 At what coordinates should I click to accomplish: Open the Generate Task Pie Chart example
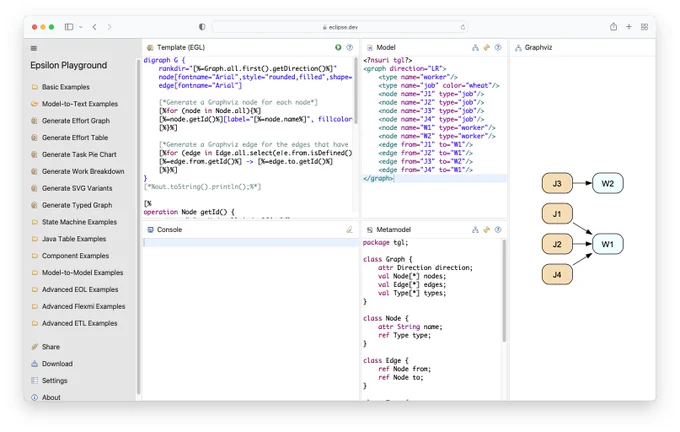(74, 155)
